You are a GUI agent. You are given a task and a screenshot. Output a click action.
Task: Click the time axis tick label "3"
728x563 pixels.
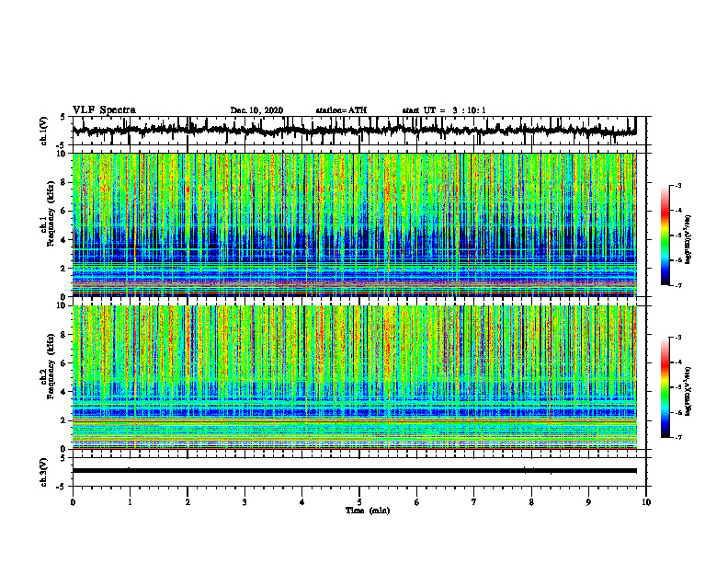pos(245,502)
